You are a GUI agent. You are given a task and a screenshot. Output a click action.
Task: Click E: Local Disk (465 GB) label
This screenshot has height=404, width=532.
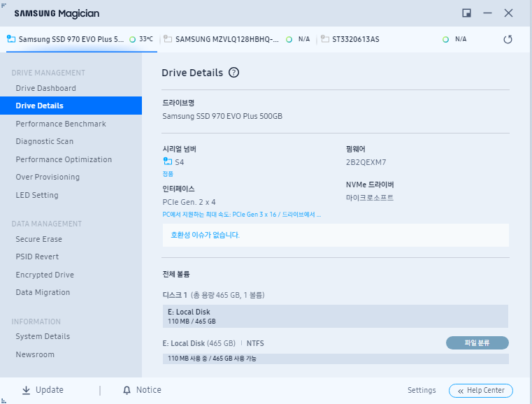point(199,343)
